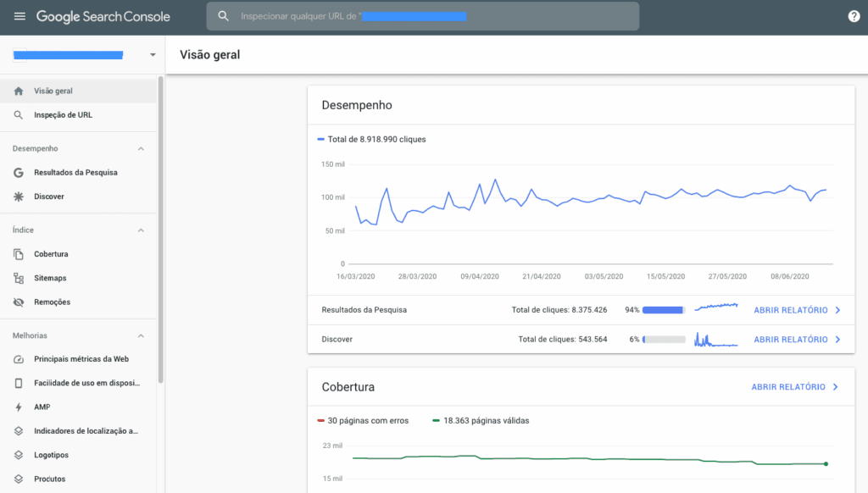
Task: Collapse the Índice sidebar section
Action: click(141, 230)
